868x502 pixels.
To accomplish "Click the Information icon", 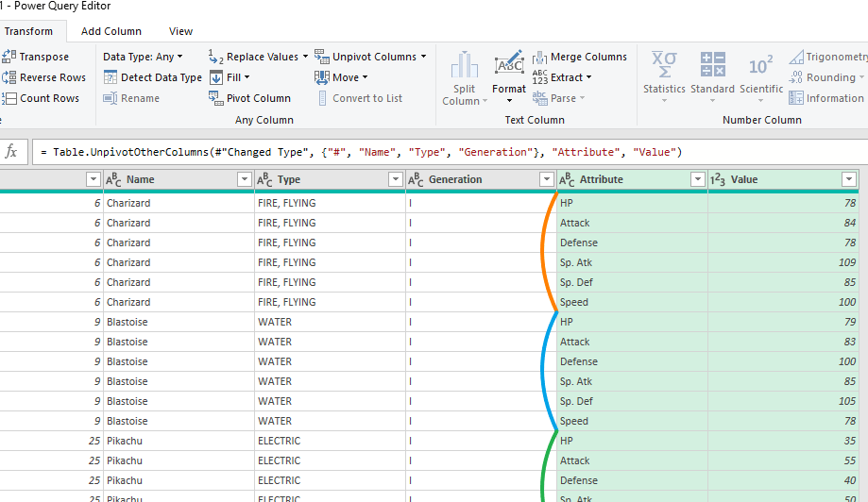I will 796,98.
